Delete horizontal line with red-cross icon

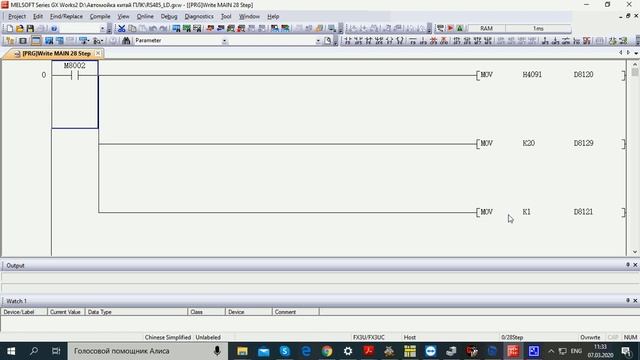(x=433, y=40)
